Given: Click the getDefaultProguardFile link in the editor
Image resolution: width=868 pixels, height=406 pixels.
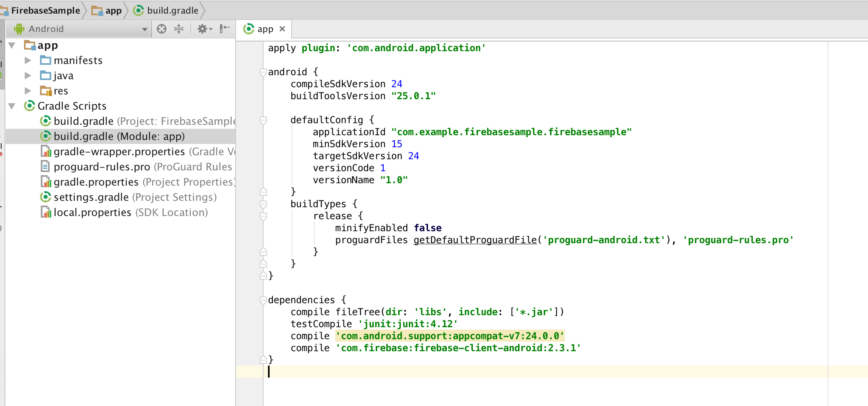Looking at the screenshot, I should (475, 240).
